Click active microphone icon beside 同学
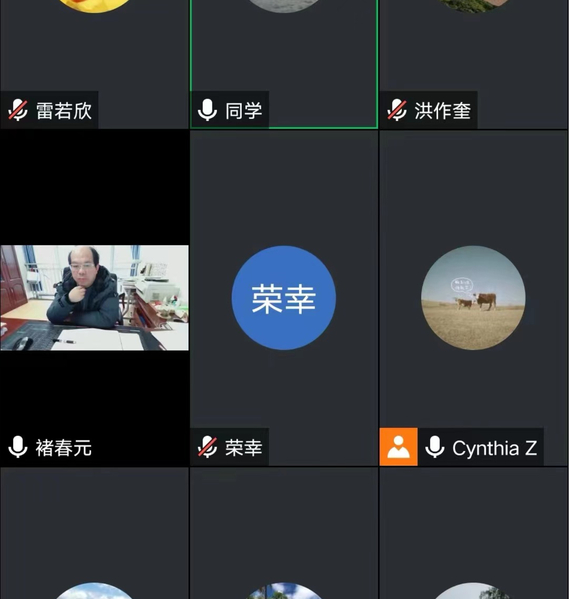The image size is (569, 599). 207,110
